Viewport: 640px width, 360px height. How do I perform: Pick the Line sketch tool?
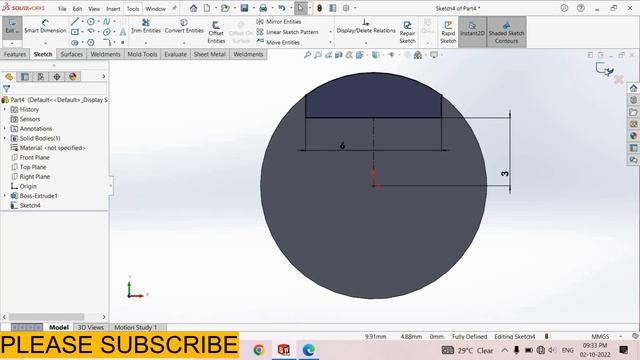[75, 22]
